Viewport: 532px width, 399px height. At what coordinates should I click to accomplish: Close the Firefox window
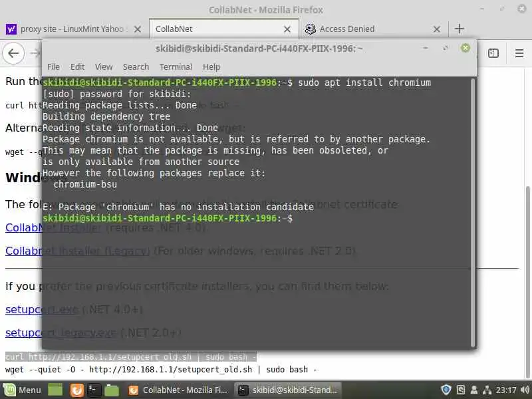tap(522, 9)
